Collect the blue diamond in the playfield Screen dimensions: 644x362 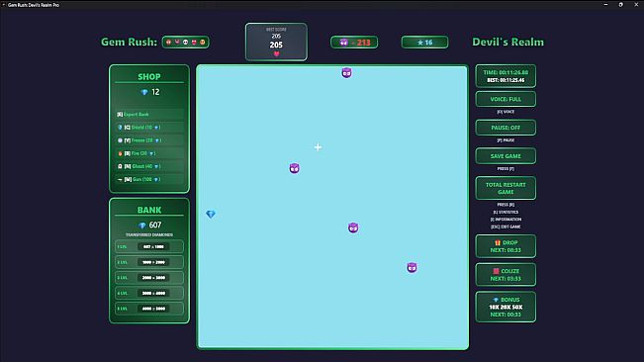point(211,215)
